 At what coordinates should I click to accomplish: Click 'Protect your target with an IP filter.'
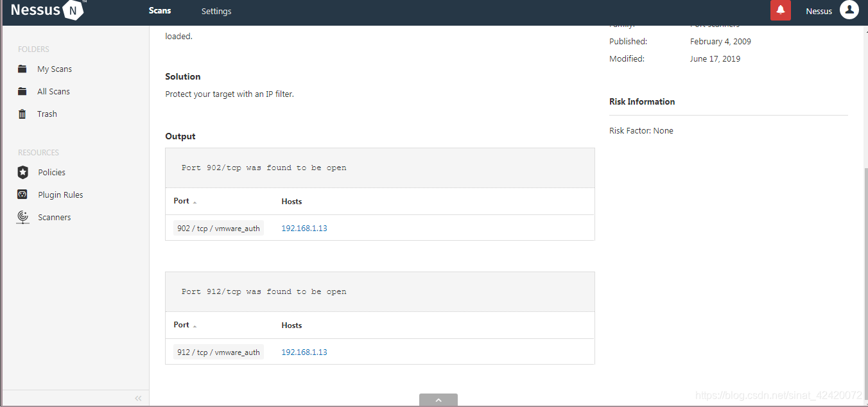pyautogui.click(x=229, y=94)
